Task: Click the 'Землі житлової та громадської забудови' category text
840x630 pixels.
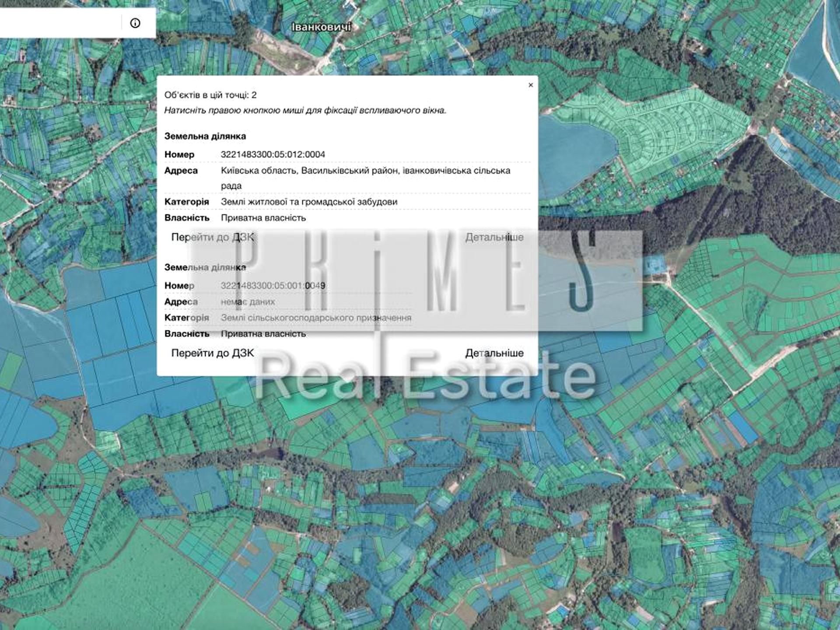Action: tap(309, 202)
